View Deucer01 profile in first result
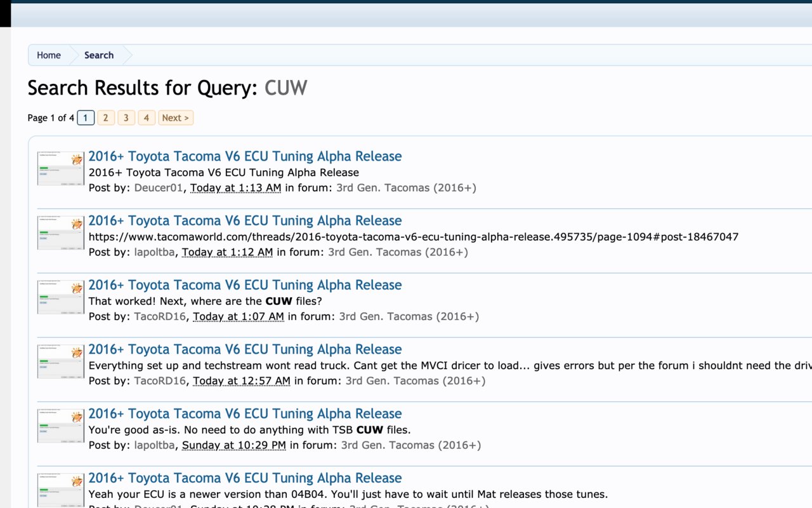This screenshot has height=508, width=812. click(x=159, y=188)
